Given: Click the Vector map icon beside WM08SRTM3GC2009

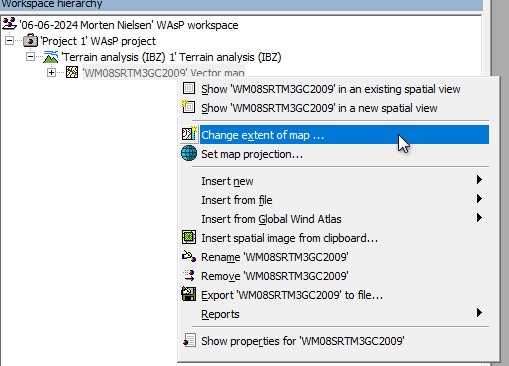Looking at the screenshot, I should tap(72, 72).
